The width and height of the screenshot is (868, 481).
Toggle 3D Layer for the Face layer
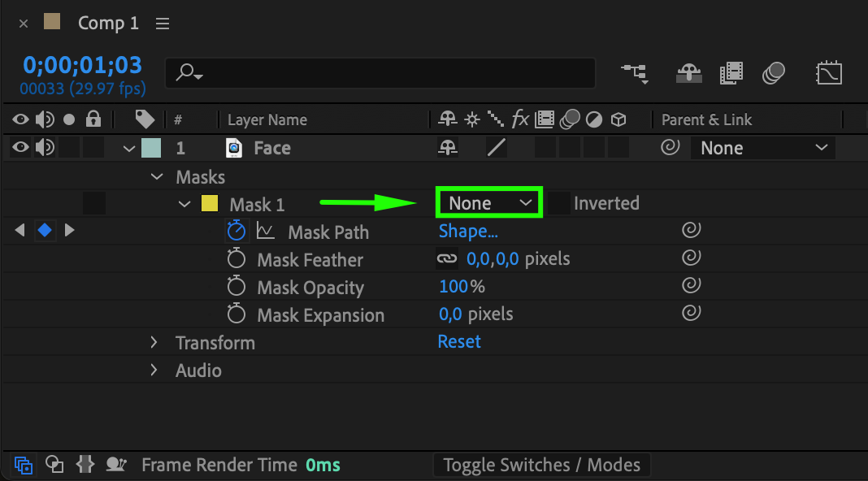coord(618,148)
